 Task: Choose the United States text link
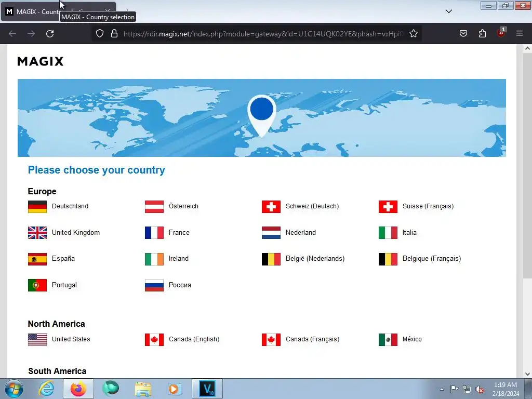point(71,339)
